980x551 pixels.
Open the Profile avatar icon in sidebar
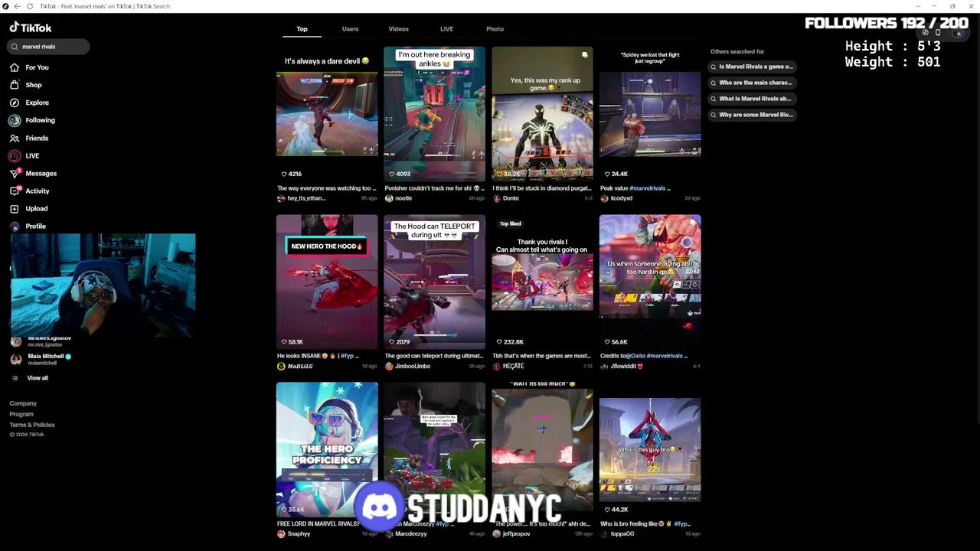tap(15, 227)
